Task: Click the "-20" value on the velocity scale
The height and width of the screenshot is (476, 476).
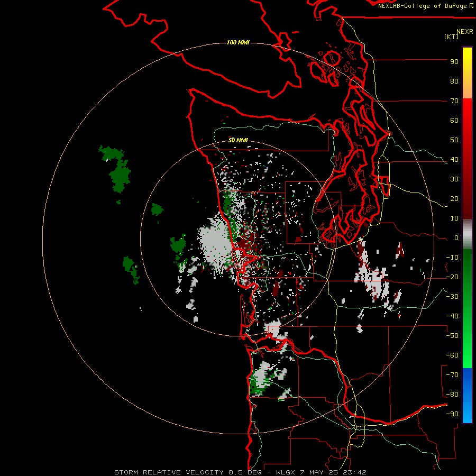Action: [x=452, y=277]
